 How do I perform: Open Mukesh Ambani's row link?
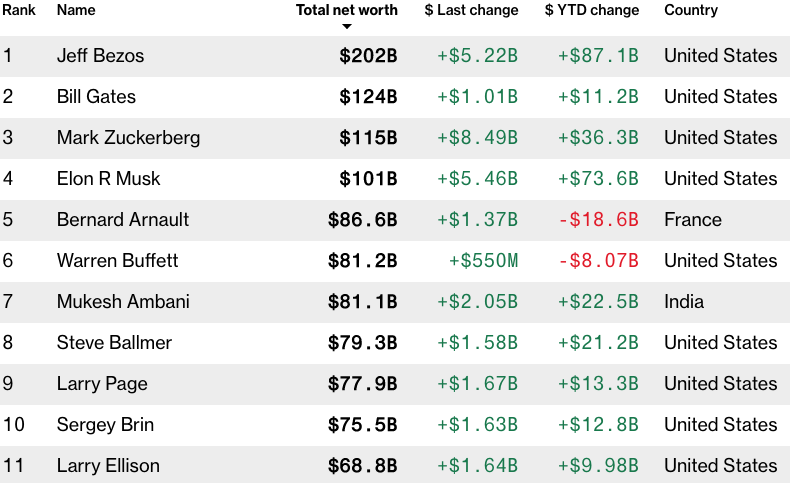tap(123, 302)
